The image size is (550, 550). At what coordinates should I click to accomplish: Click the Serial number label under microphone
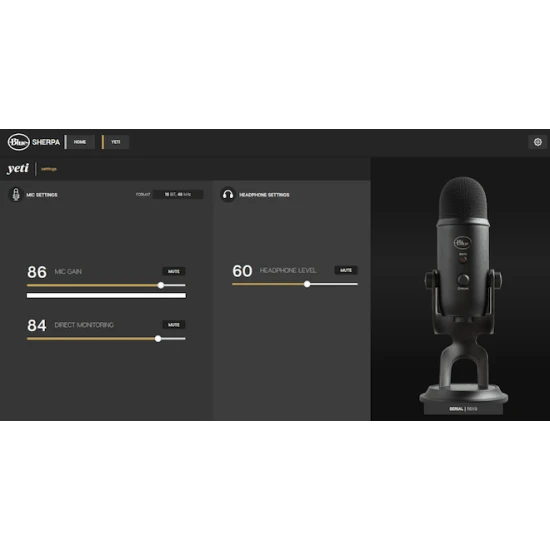[x=463, y=409]
